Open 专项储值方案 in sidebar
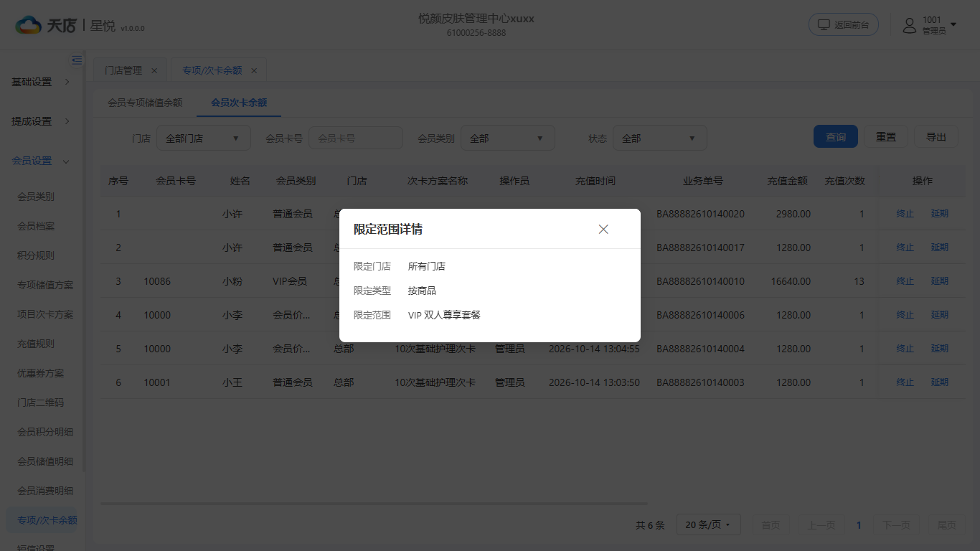980x551 pixels. click(x=45, y=285)
